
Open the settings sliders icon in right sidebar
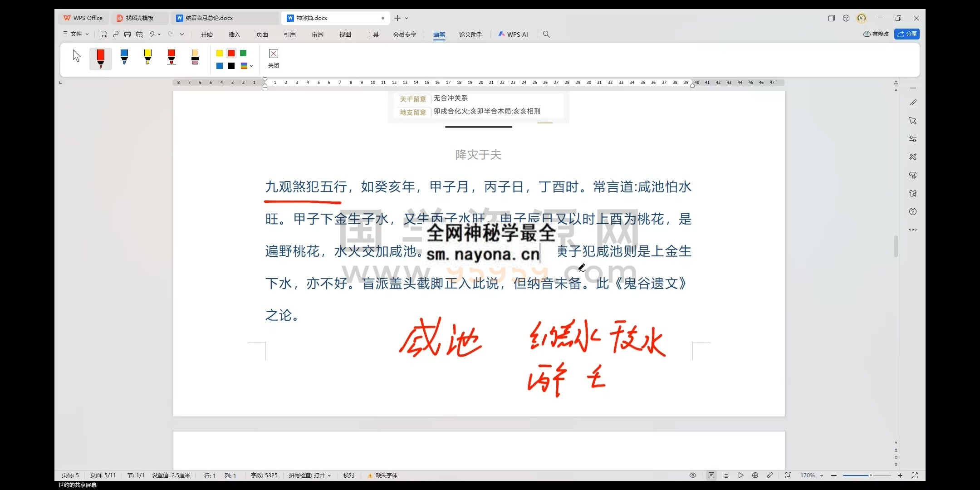point(913,139)
